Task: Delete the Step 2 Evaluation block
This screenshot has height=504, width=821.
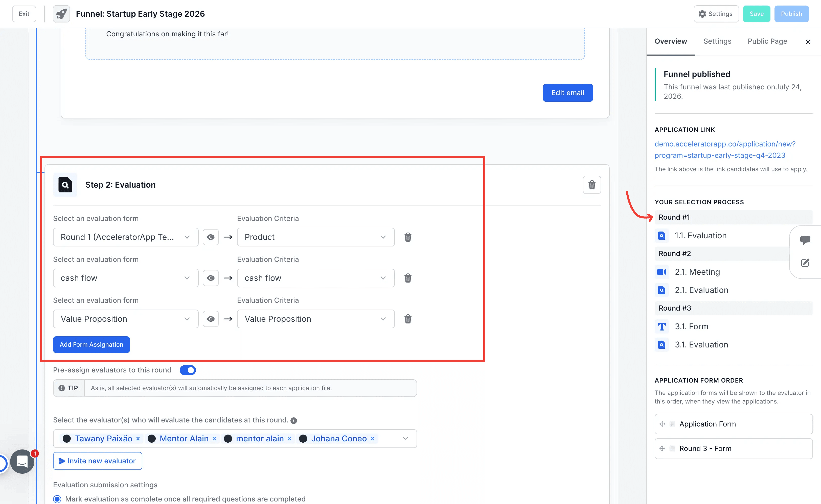Action: (x=591, y=185)
